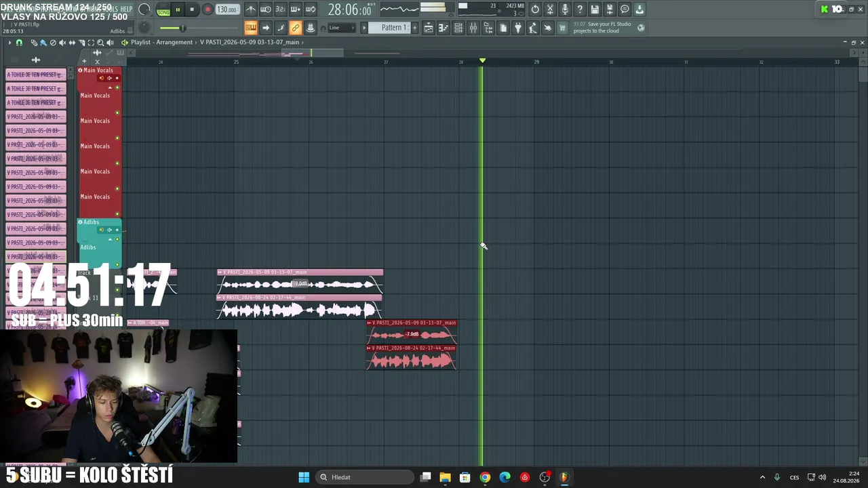Open the Line snap dropdown
The image size is (868, 488).
point(340,28)
